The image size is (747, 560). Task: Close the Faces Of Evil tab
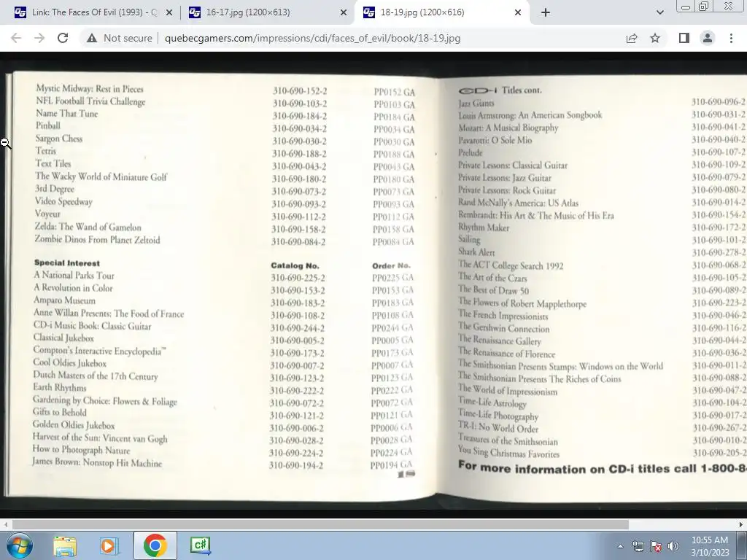point(169,12)
